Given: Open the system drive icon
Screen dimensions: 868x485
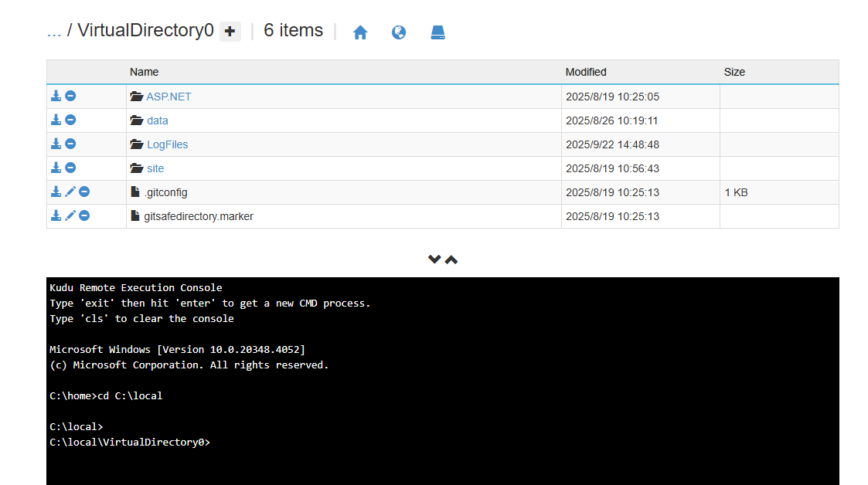Looking at the screenshot, I should pyautogui.click(x=438, y=32).
